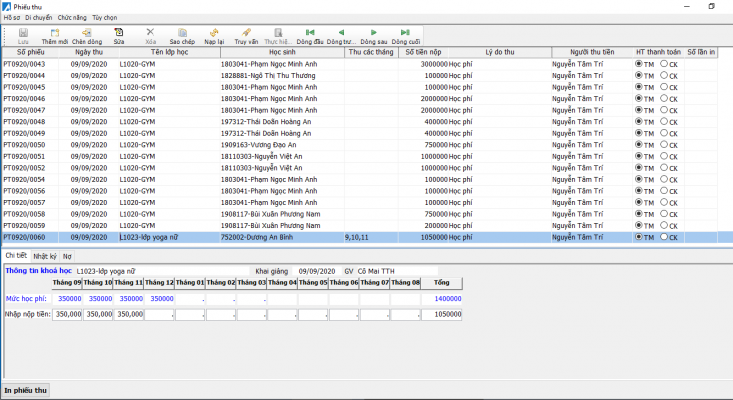This screenshot has height=400, width=733.
Task: Click student cell 1828881-Ngô Thị Thu Thương
Action: (282, 75)
